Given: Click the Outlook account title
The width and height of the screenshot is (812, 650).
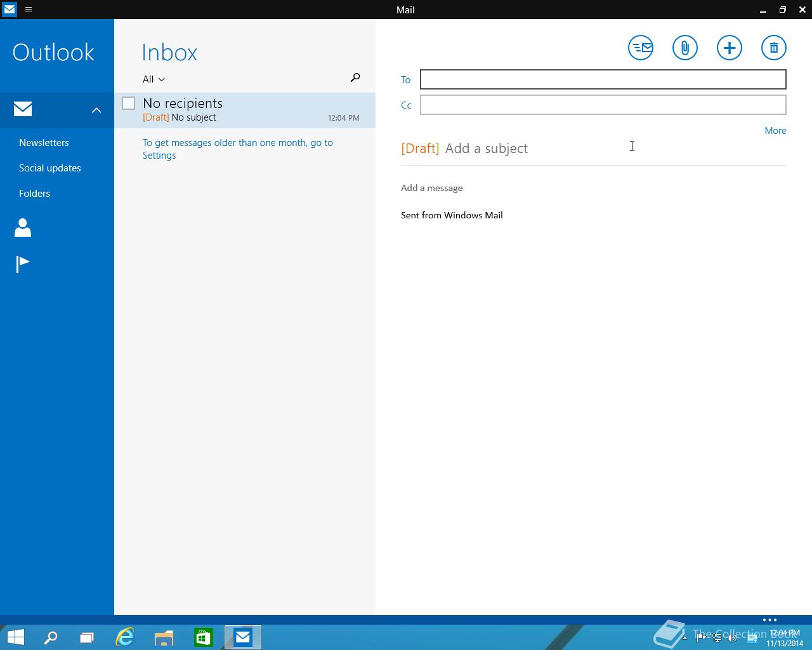Looking at the screenshot, I should (x=53, y=52).
